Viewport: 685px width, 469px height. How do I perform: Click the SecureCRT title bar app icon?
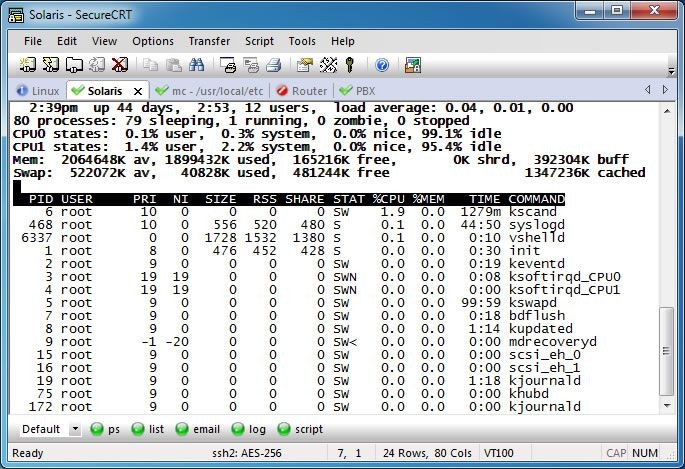tap(16, 14)
